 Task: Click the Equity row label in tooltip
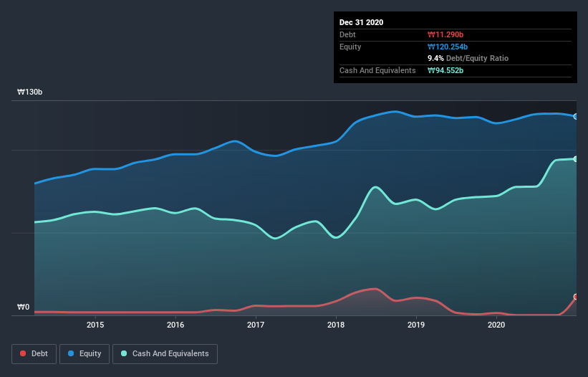click(350, 47)
